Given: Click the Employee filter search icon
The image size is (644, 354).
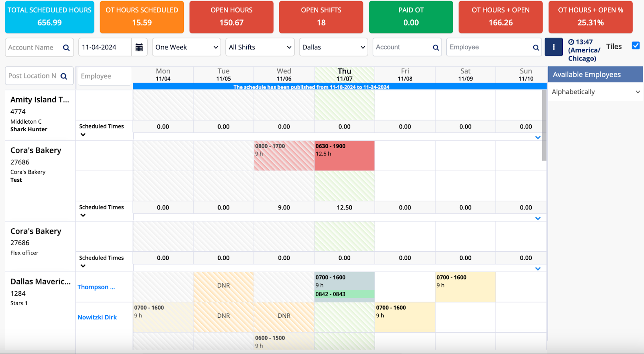Looking at the screenshot, I should (536, 48).
